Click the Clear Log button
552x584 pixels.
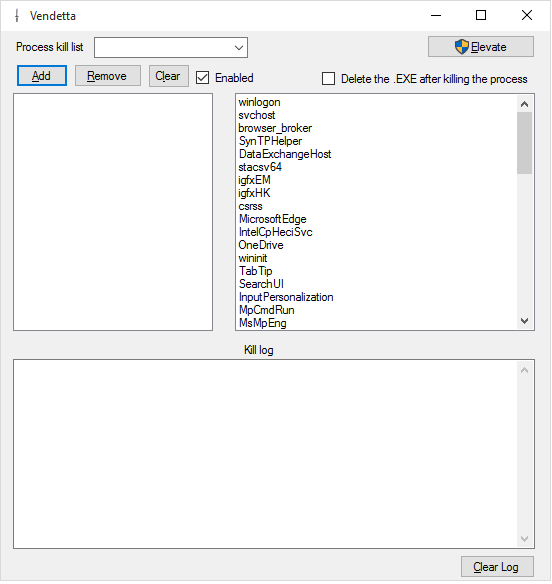click(497, 567)
